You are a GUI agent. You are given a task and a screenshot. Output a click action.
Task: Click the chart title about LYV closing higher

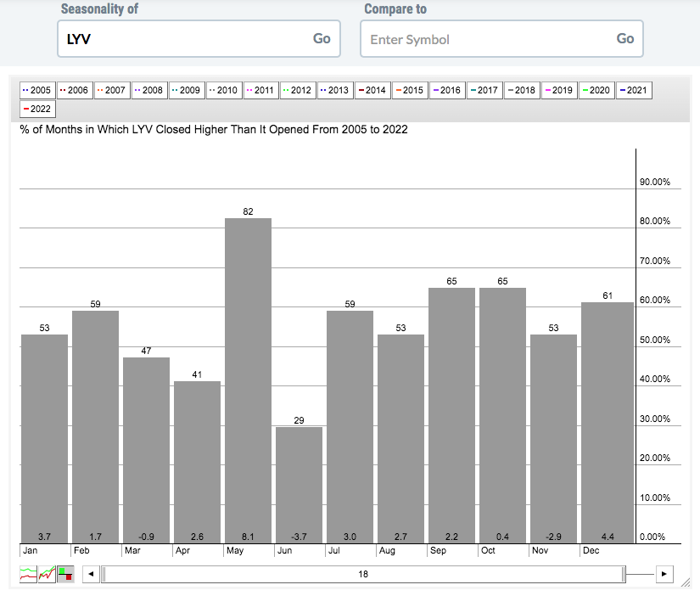click(x=214, y=130)
